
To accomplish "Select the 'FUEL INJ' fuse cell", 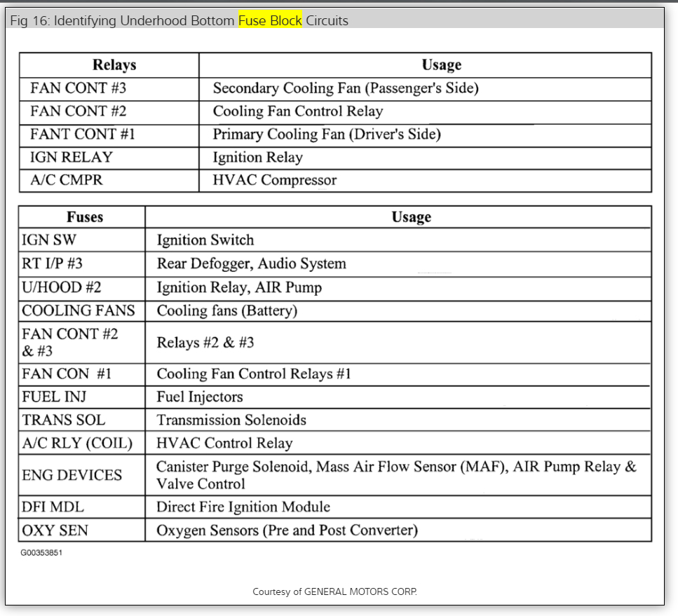I will (x=82, y=397).
